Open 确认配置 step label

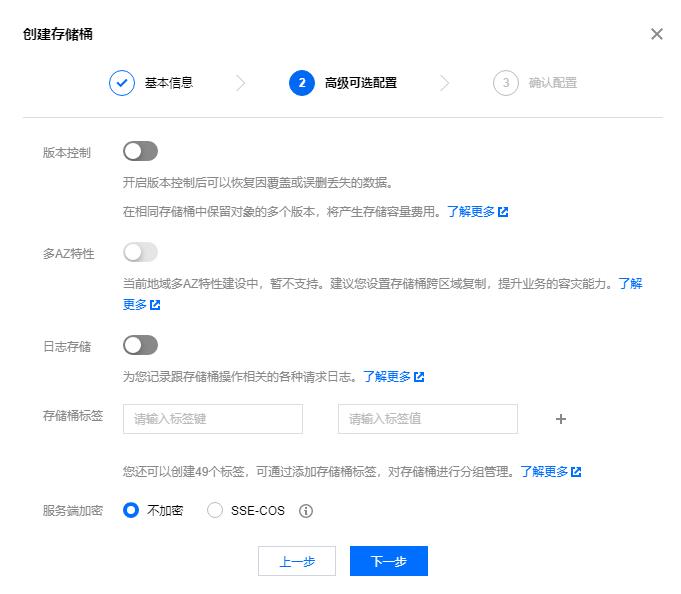point(552,82)
